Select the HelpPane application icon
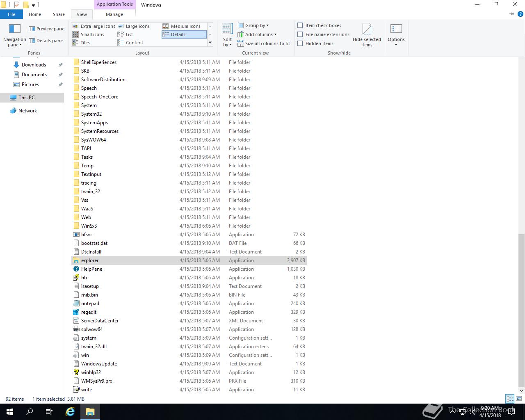Image resolution: width=525 pixels, height=420 pixels. point(76,269)
